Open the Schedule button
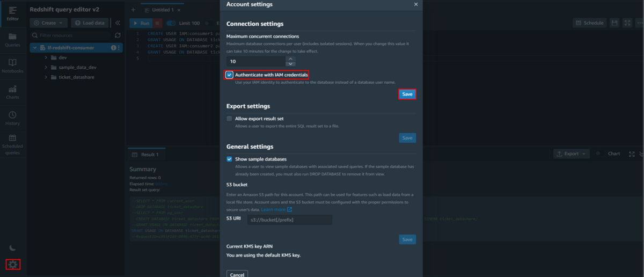The height and width of the screenshot is (277, 644). point(589,23)
